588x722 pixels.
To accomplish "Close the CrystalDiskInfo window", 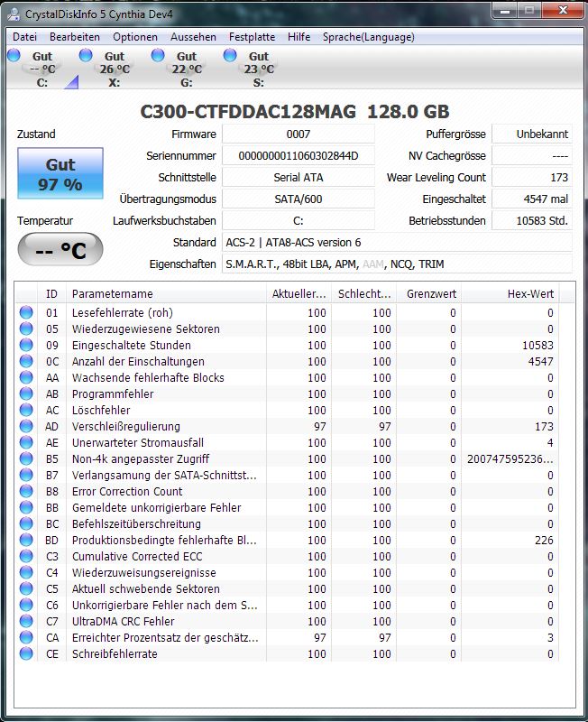I will [563, 10].
